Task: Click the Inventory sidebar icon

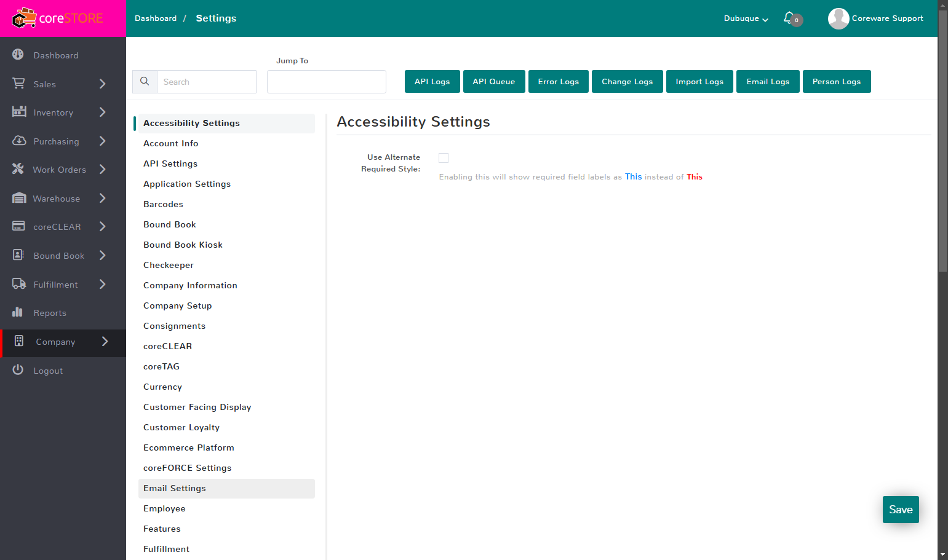Action: (x=19, y=112)
